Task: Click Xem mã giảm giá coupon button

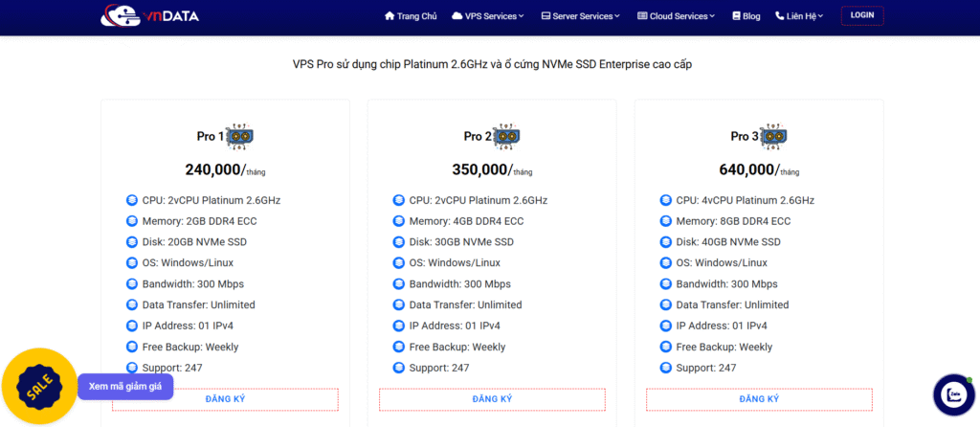Action: pyautogui.click(x=125, y=386)
